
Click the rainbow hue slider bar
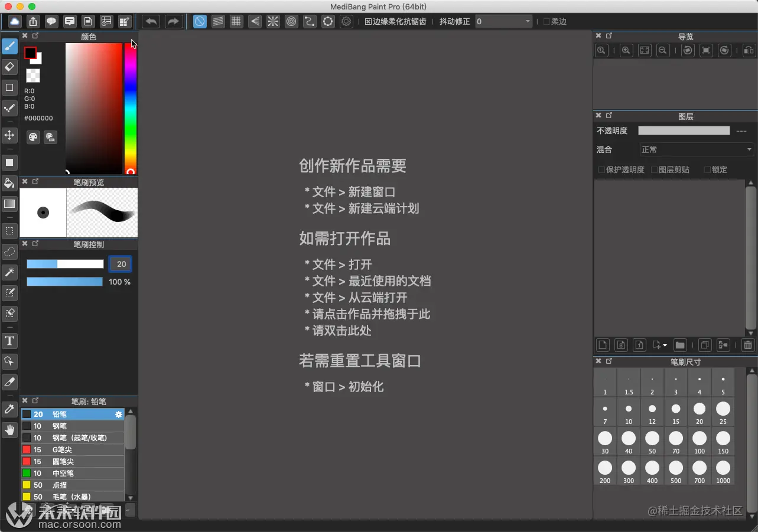tap(131, 109)
